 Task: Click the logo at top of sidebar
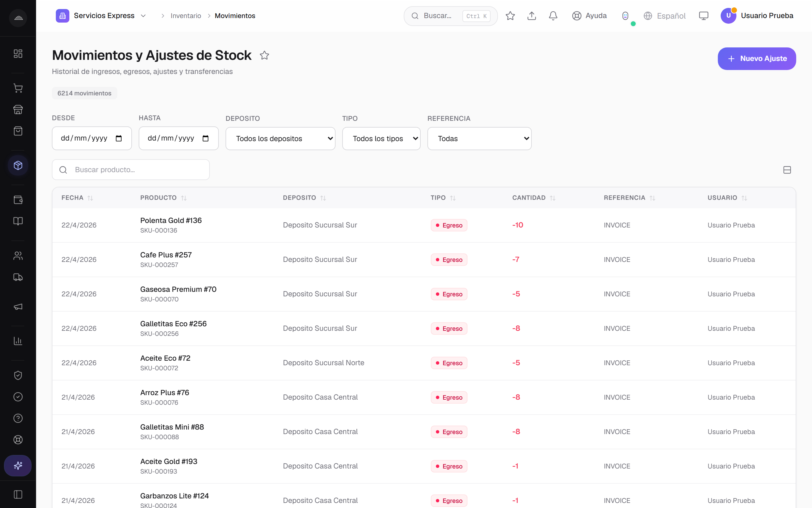(x=18, y=18)
